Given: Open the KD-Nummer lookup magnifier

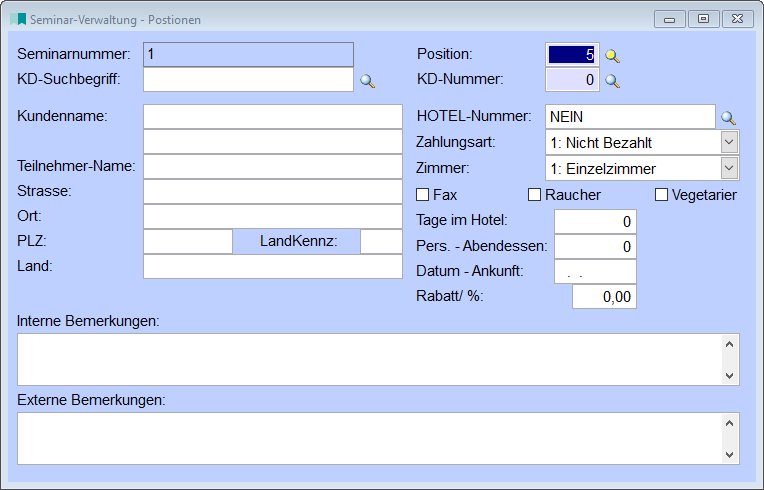Looking at the screenshot, I should [612, 81].
